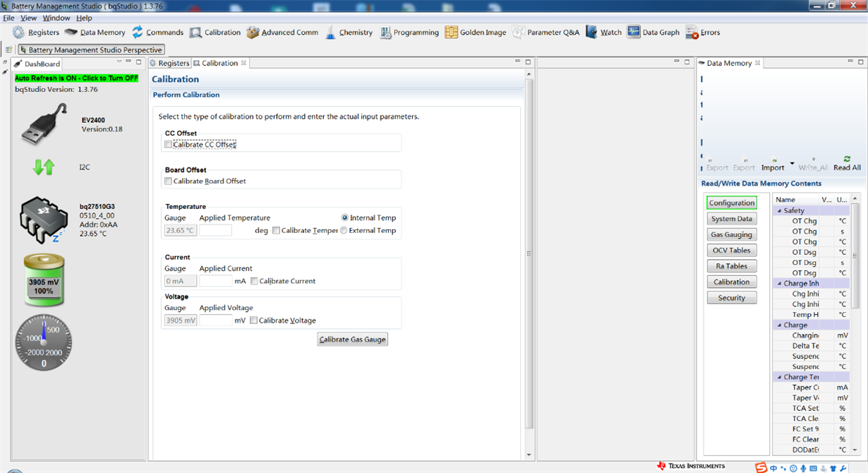Image resolution: width=868 pixels, height=473 pixels.
Task: Open the OCV Tables section
Action: [732, 251]
